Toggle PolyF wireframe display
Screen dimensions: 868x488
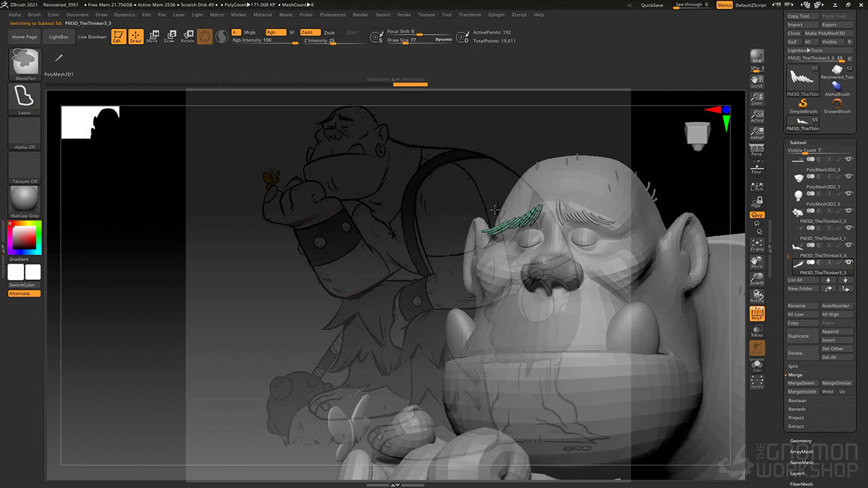point(757,314)
